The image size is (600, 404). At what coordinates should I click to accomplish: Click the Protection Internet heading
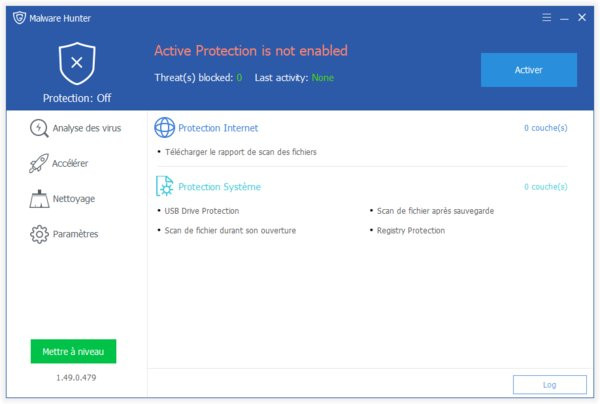tap(218, 128)
